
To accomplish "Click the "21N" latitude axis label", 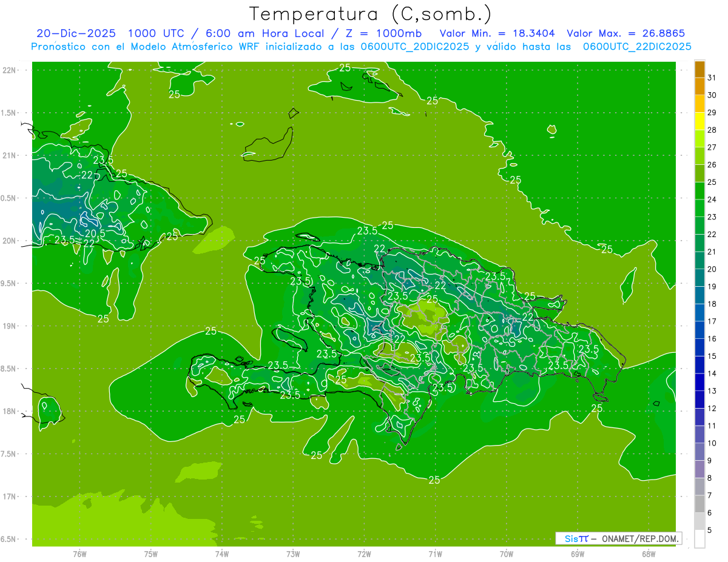I will pyautogui.click(x=10, y=156).
